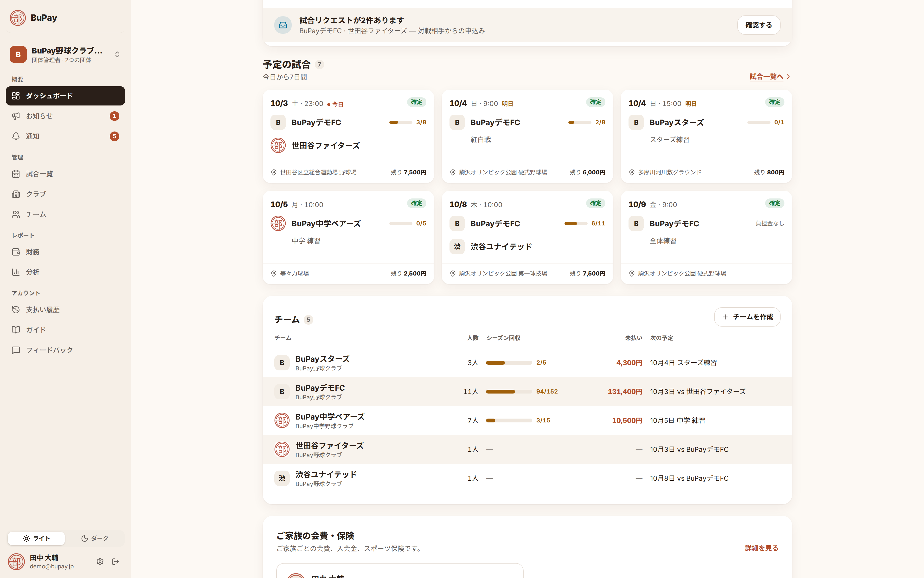Select the BuPayスターズ team row

coord(527,363)
